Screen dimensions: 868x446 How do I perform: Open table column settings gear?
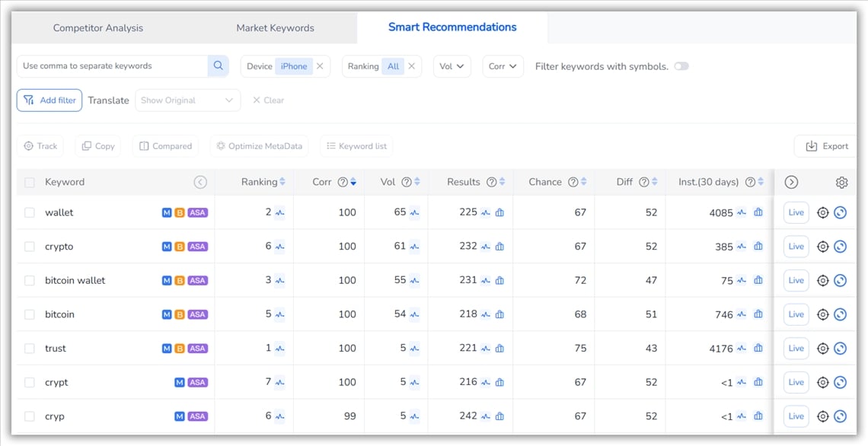click(x=841, y=183)
